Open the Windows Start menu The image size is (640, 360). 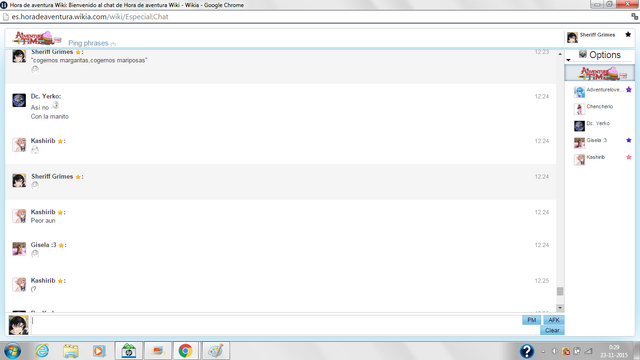point(12,351)
